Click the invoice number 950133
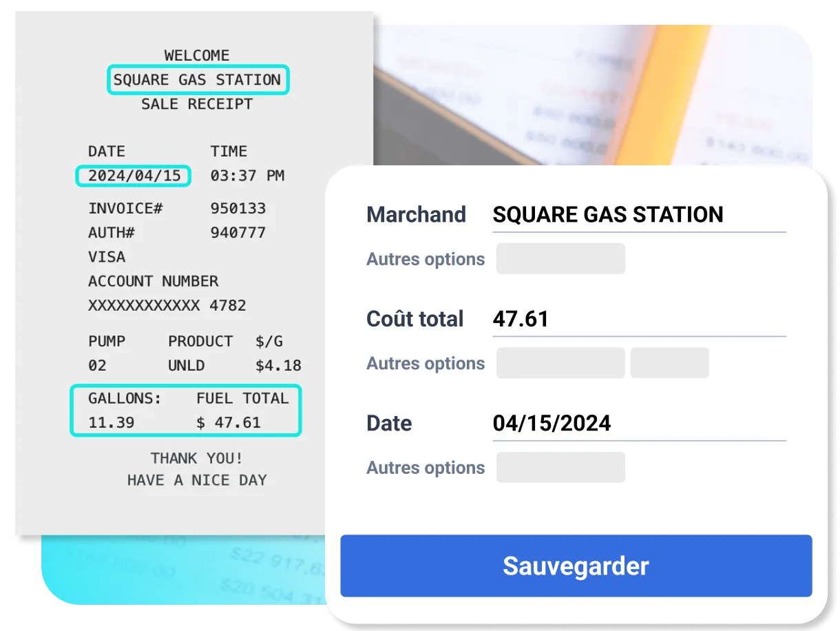Image resolution: width=840 pixels, height=631 pixels. click(x=238, y=208)
